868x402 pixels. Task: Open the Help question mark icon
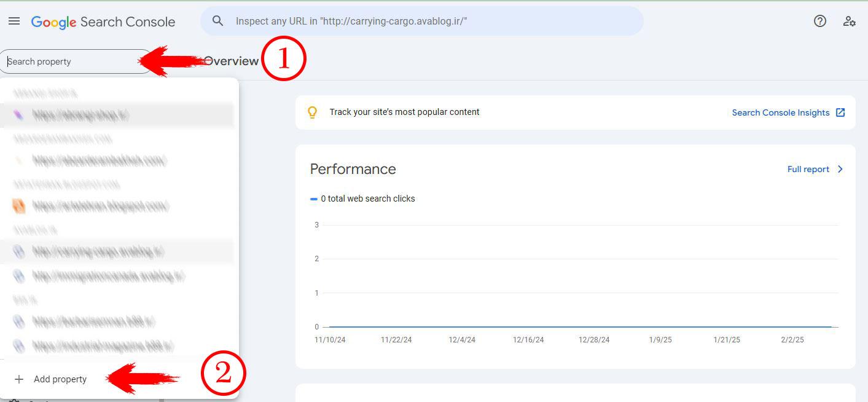819,21
